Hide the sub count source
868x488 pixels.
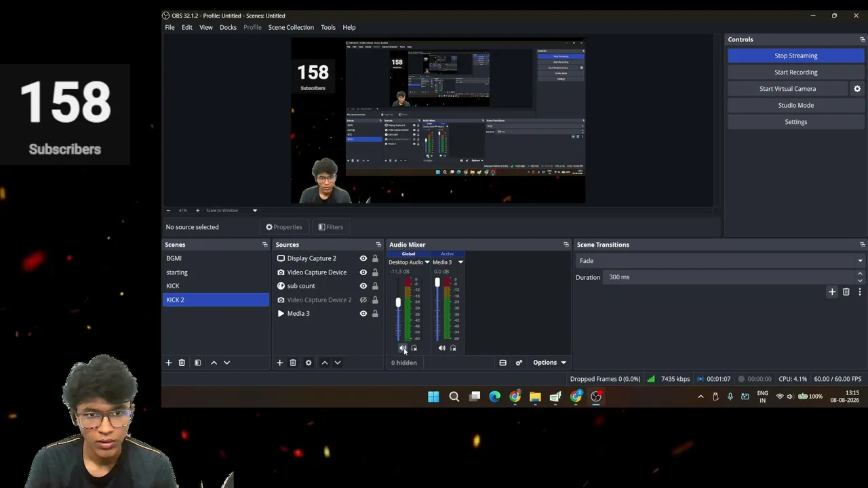pyautogui.click(x=363, y=286)
